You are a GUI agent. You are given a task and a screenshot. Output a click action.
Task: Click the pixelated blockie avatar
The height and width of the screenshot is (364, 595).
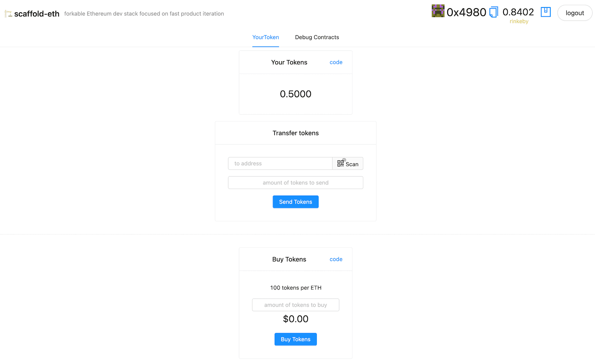tap(438, 11)
